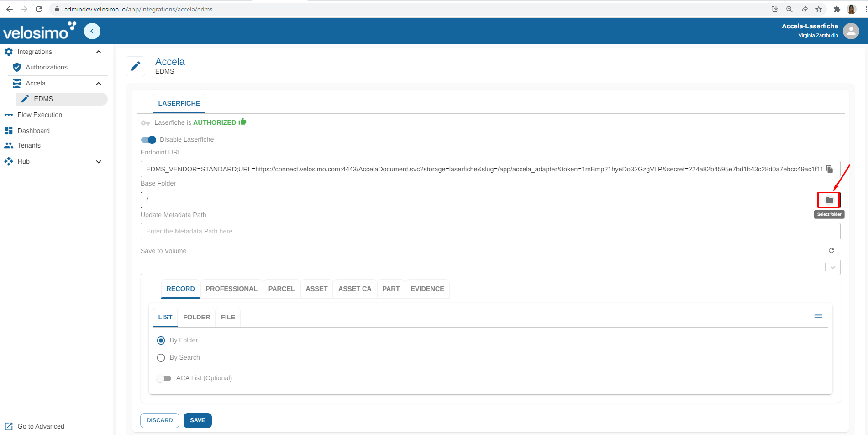Click the EDMS pencil icon in sidebar
Viewport: 868px width, 435px height.
(x=25, y=99)
